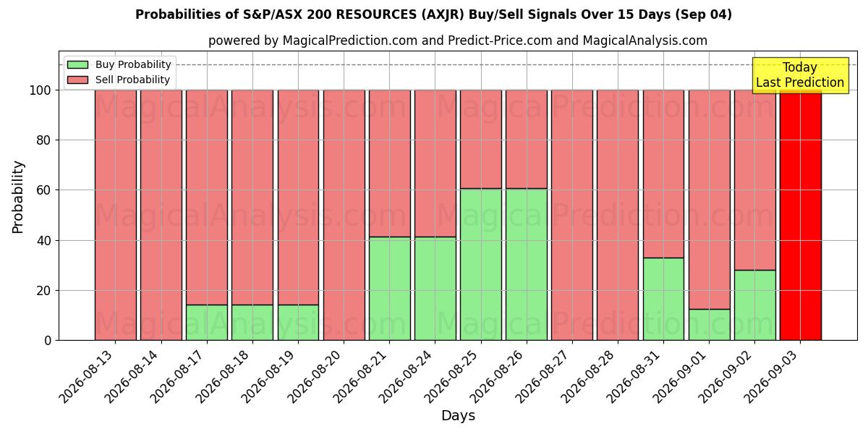Click the green buy segment for 2026-08-19
Viewport: 868px width, 434px height.
[x=298, y=323]
